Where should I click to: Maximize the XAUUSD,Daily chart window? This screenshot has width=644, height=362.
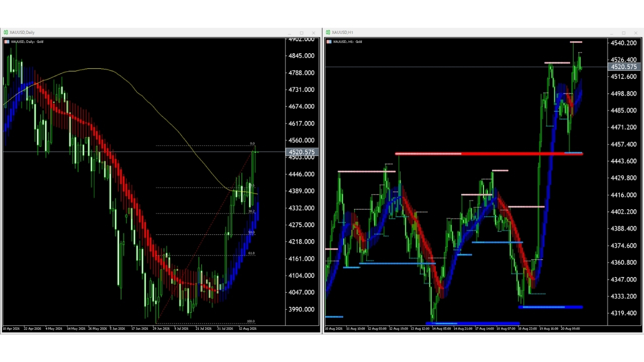[301, 33]
